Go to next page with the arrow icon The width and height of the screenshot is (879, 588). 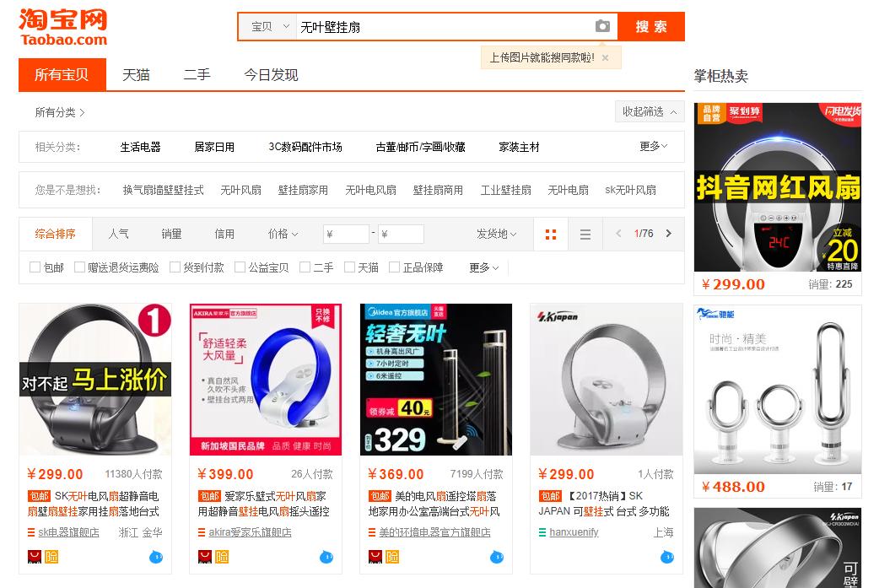tap(666, 234)
